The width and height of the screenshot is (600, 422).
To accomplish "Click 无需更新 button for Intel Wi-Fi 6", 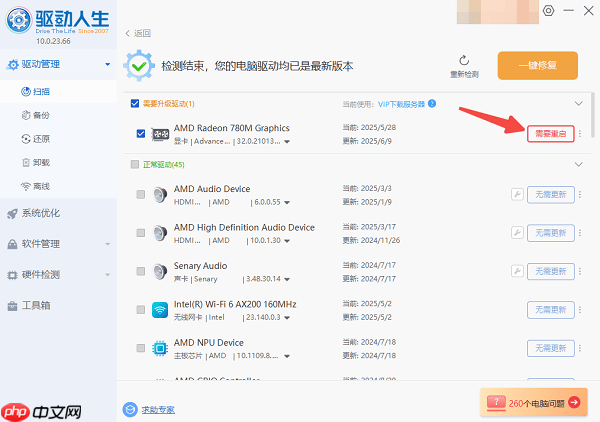I will coord(551,310).
